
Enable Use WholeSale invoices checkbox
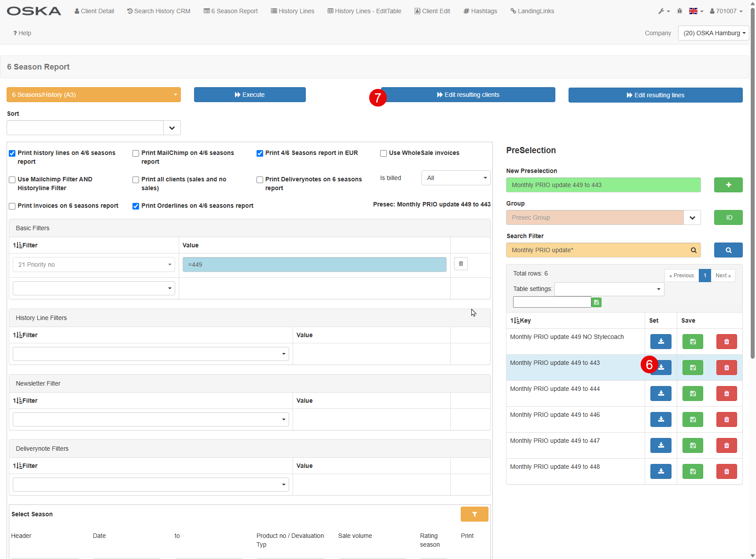coord(384,153)
